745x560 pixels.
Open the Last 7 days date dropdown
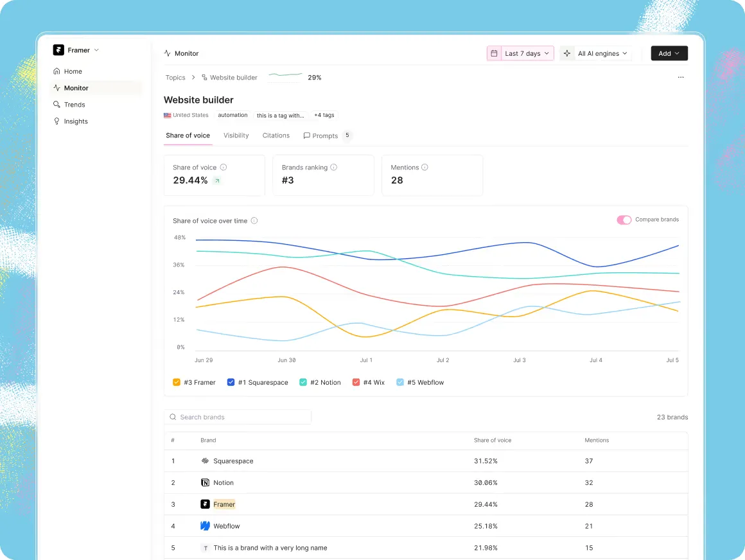pos(520,53)
